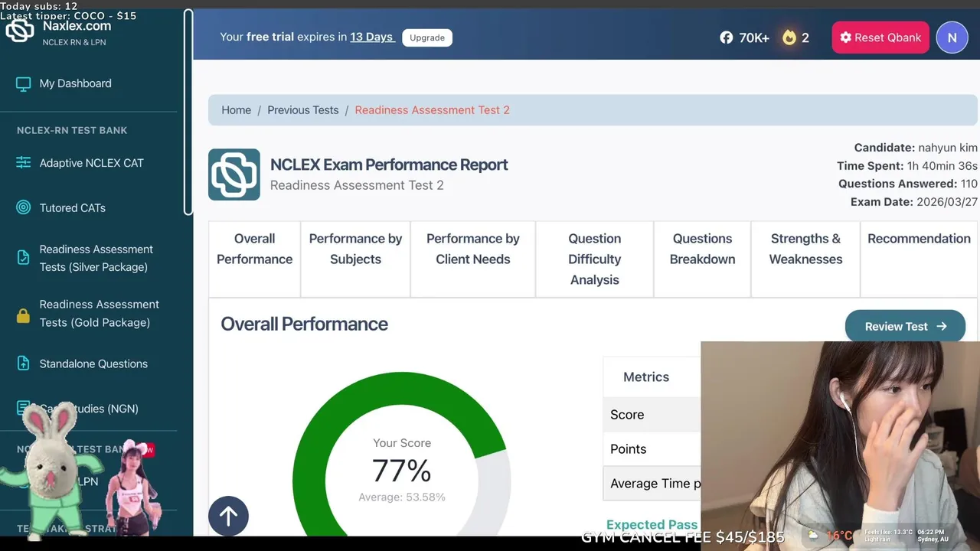Click the Points row in Metrics

pos(652,449)
